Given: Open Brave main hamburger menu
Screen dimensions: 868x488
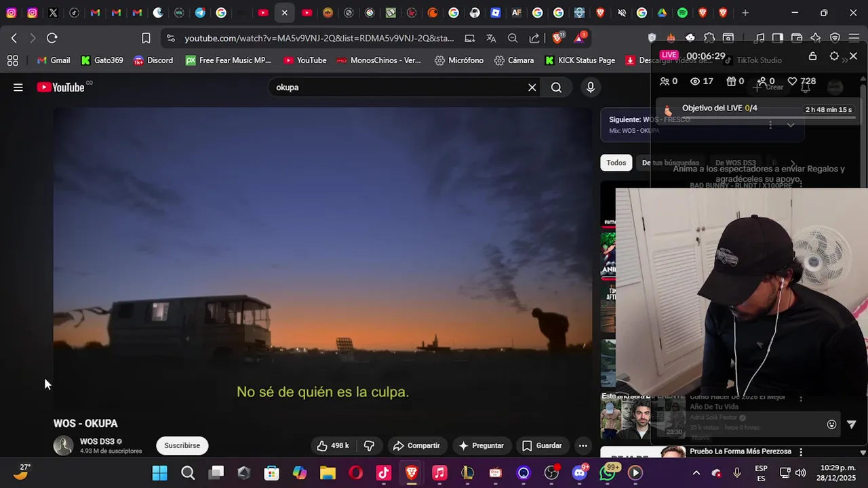Looking at the screenshot, I should (854, 38).
